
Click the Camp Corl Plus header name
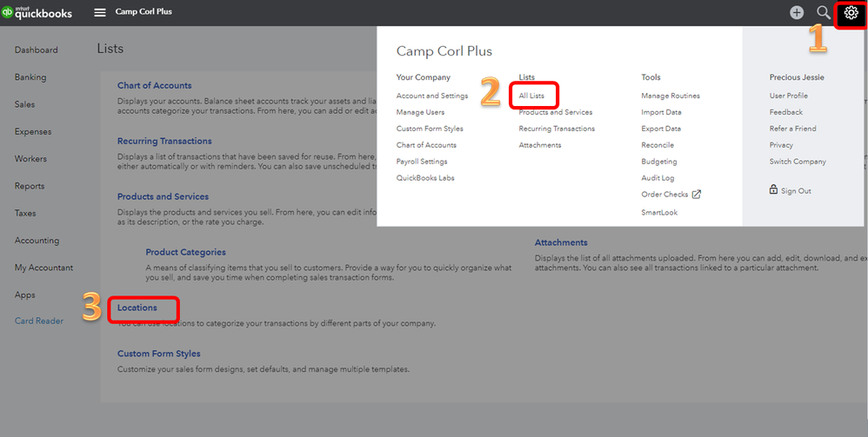pyautogui.click(x=144, y=11)
